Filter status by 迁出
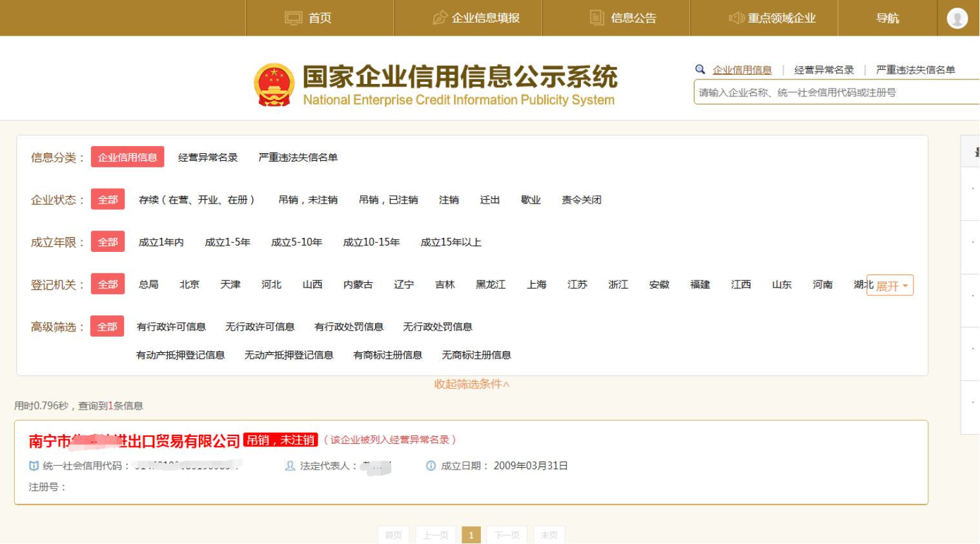 click(x=489, y=200)
